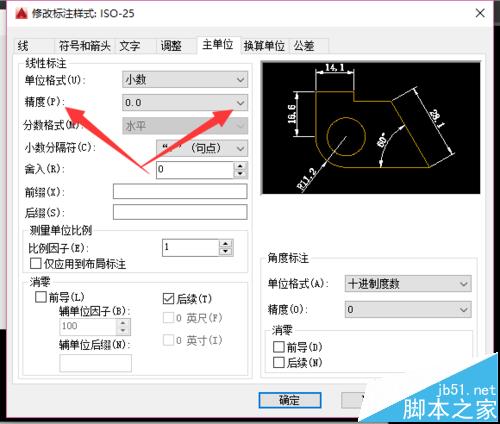The image size is (500, 424).
Task: Click the 舍入(R) value field
Action: [x=195, y=170]
